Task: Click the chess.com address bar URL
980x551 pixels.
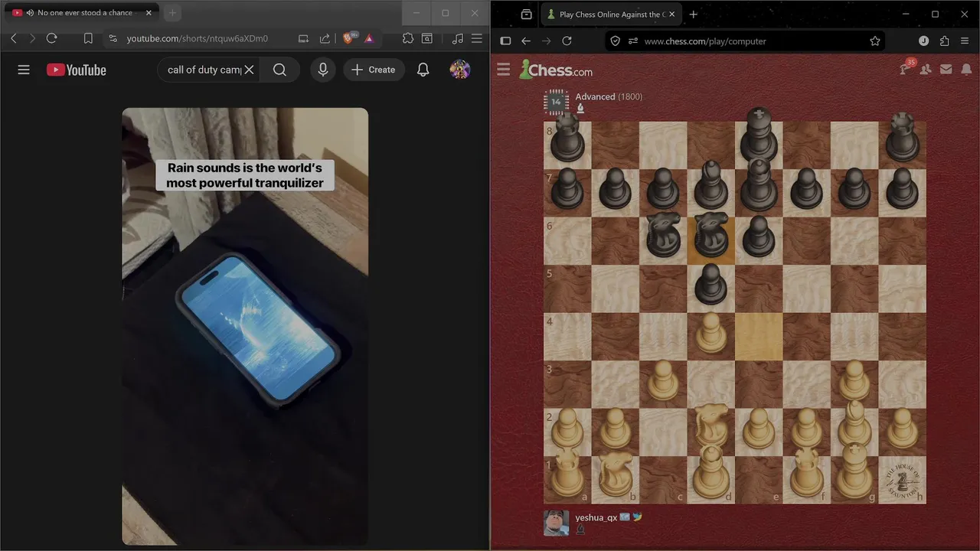Action: [705, 41]
